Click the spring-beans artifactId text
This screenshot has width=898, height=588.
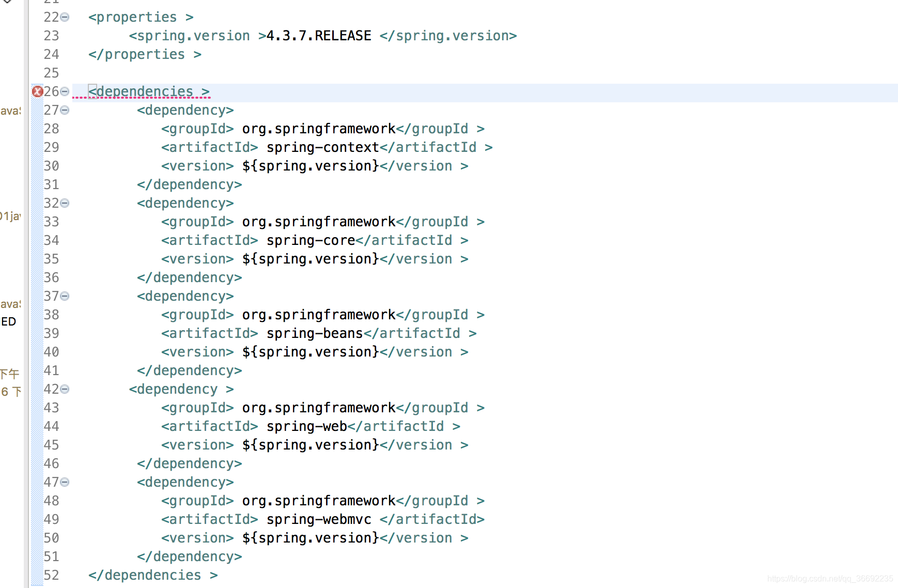pos(315,333)
